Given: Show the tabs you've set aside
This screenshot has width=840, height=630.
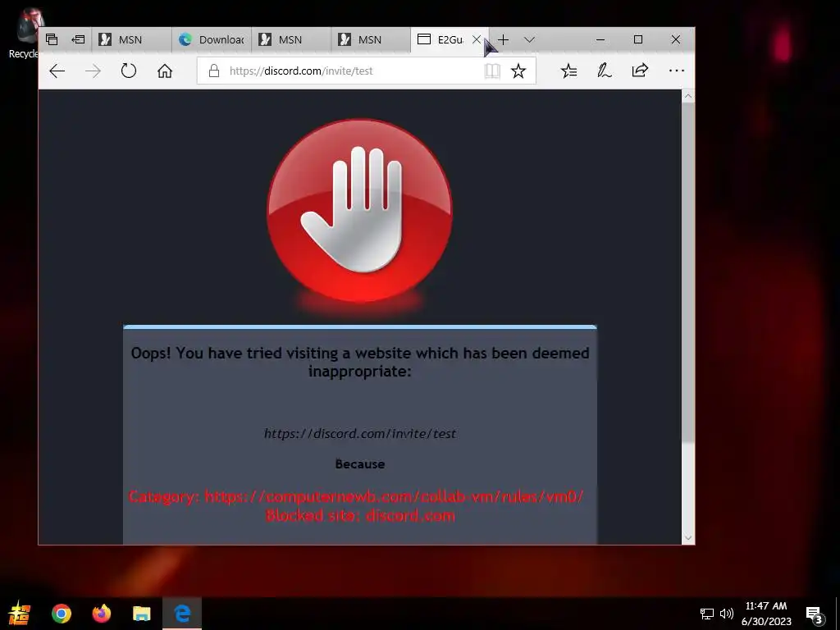Looking at the screenshot, I should pyautogui.click(x=52, y=39).
